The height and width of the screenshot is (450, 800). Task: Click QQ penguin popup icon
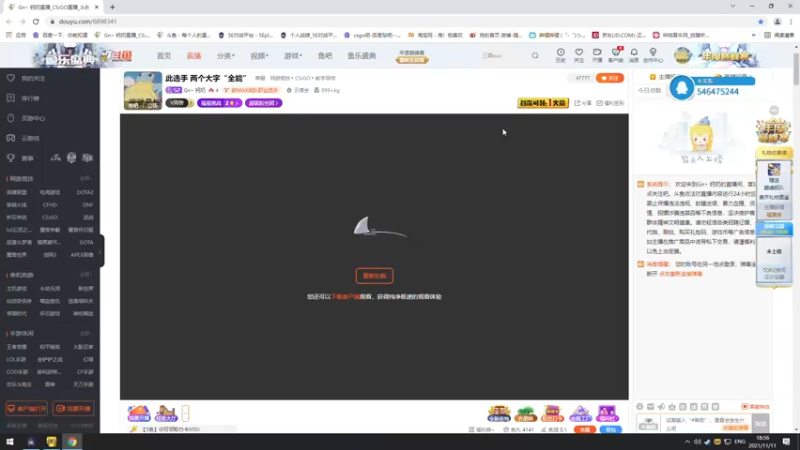pyautogui.click(x=682, y=88)
